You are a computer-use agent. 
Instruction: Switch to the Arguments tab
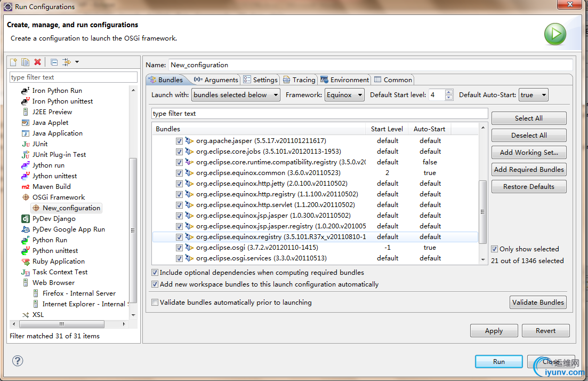pos(216,80)
